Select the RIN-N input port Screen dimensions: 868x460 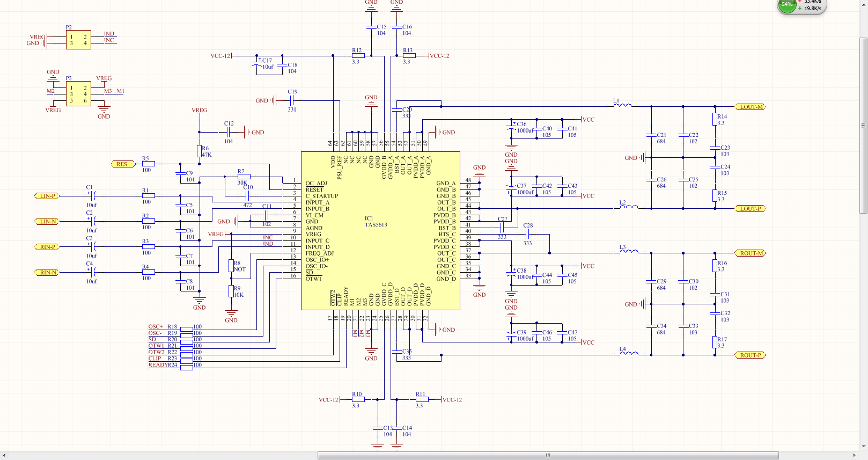47,272
